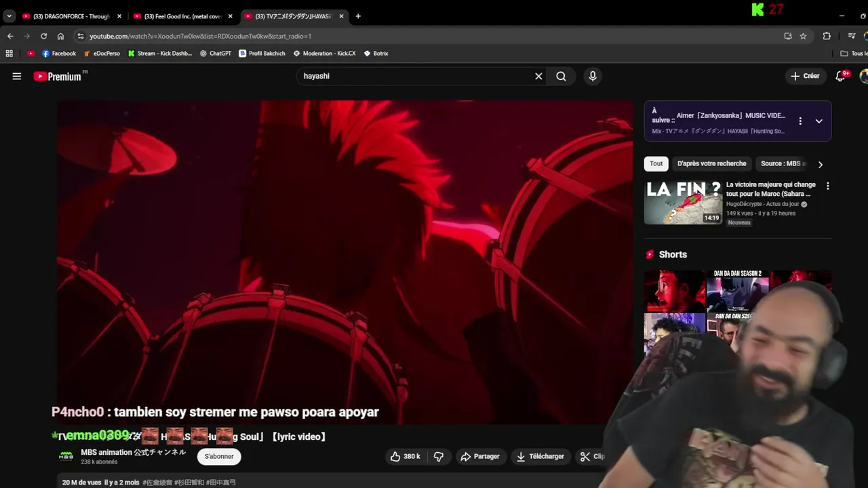
Task: Open the LA FIN ? video thumbnail
Action: click(683, 202)
